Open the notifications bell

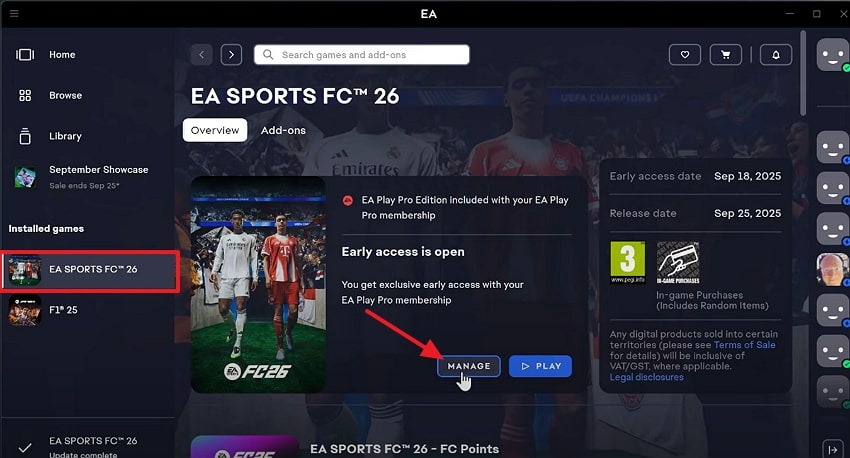tap(776, 55)
